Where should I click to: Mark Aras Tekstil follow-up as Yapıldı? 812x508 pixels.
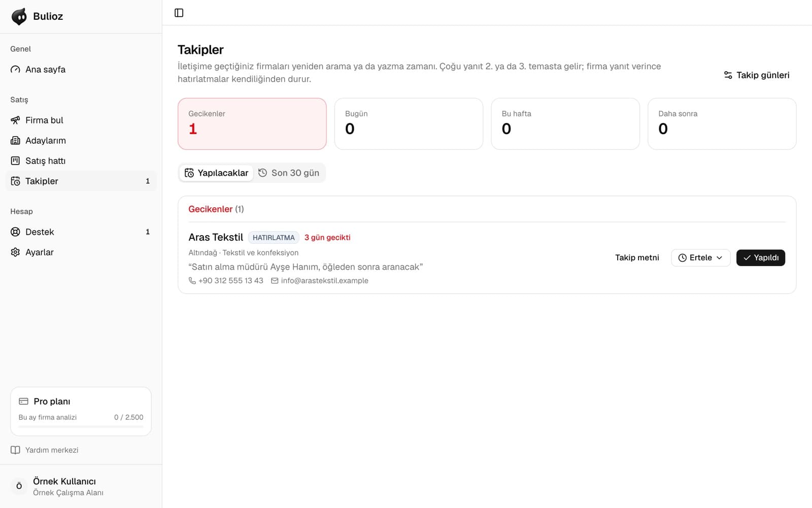click(760, 258)
